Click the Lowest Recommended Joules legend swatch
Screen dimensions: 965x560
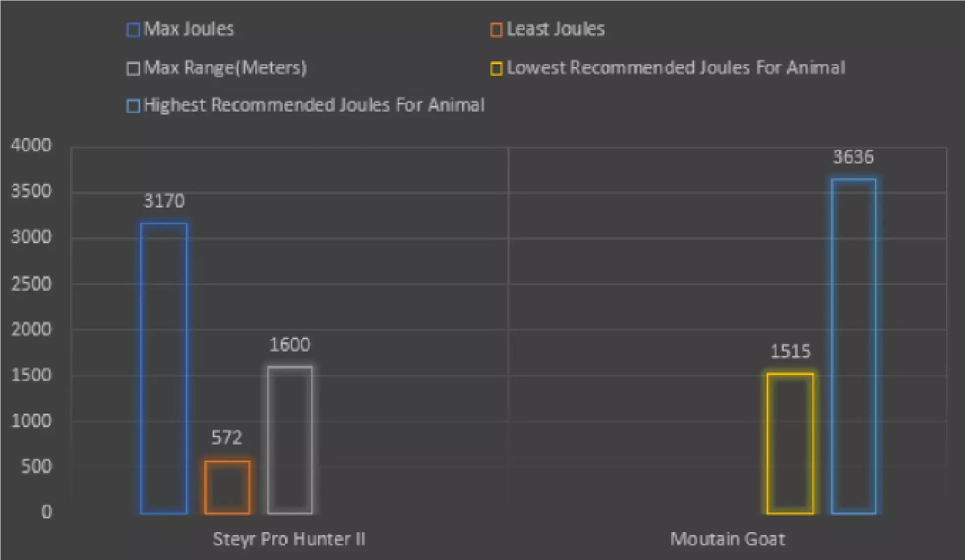(496, 69)
